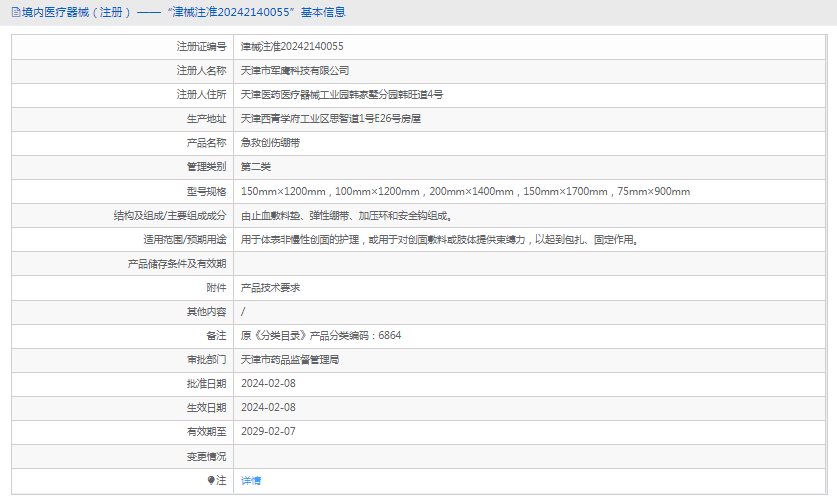837x503 pixels.
Task: Click the 生效日期 value 2024-02-08
Action: pos(268,407)
